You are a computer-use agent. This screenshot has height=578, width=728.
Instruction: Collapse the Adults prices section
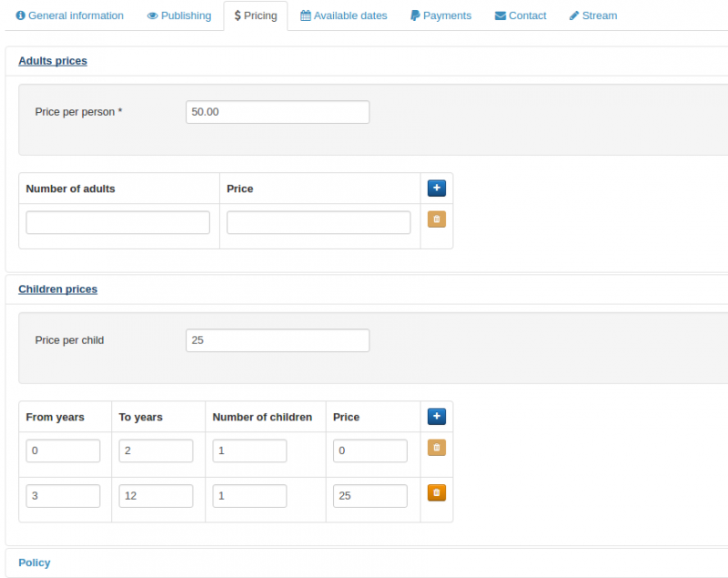[x=53, y=61]
